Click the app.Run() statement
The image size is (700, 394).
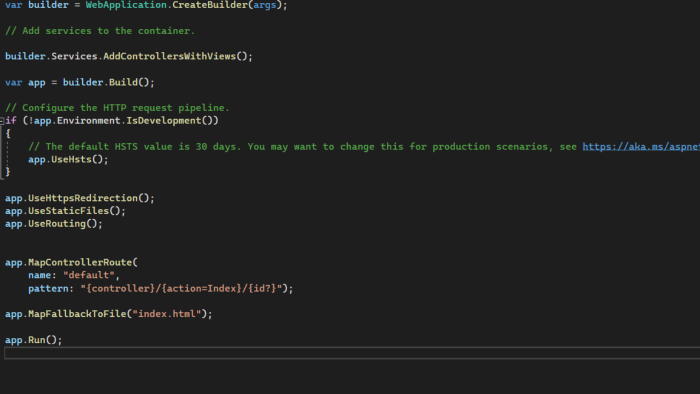(x=33, y=340)
